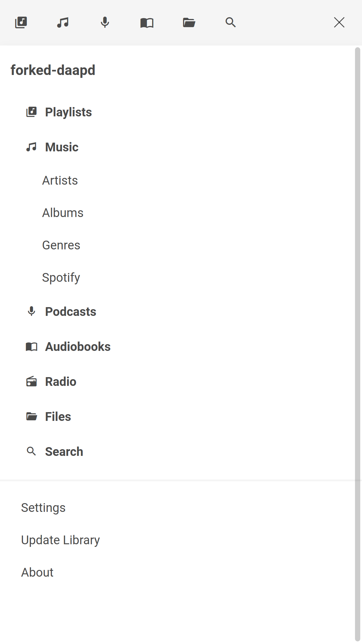Click the Radio icon in the menu list
This screenshot has height=644, width=362.
click(x=31, y=381)
